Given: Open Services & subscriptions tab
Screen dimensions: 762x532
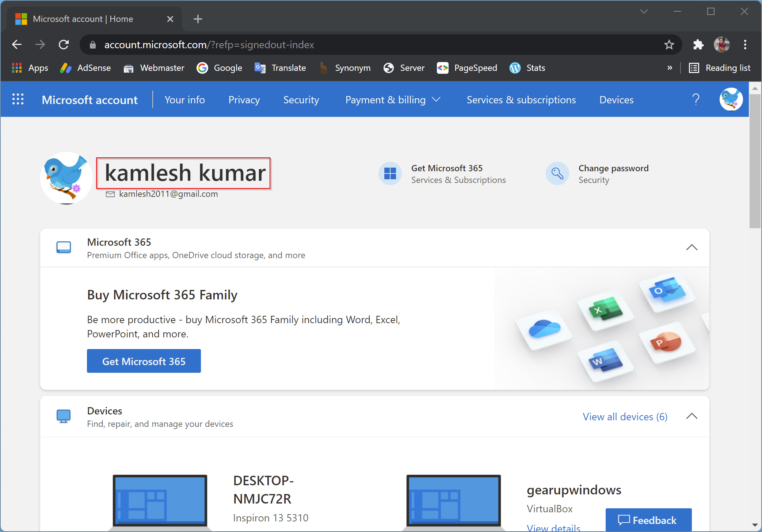Looking at the screenshot, I should 521,100.
